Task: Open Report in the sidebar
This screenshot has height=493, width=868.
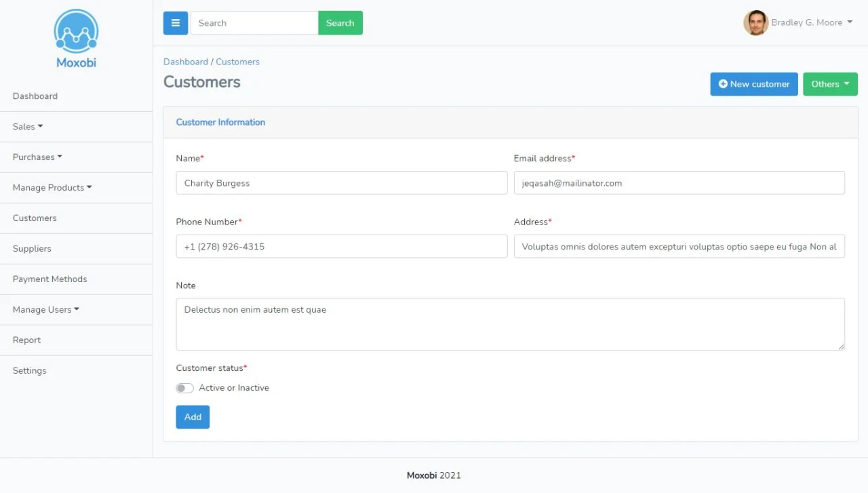Action: click(x=26, y=340)
